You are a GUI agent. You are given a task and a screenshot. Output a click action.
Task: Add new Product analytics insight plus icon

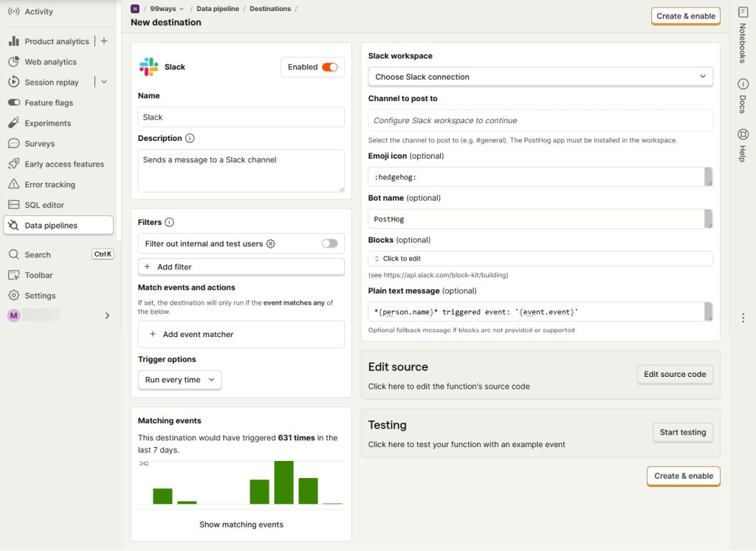[x=104, y=41]
